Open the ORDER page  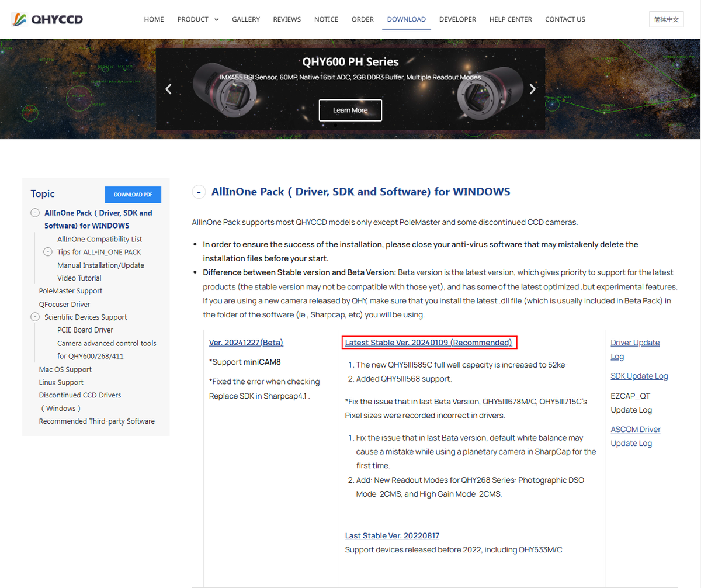(363, 19)
